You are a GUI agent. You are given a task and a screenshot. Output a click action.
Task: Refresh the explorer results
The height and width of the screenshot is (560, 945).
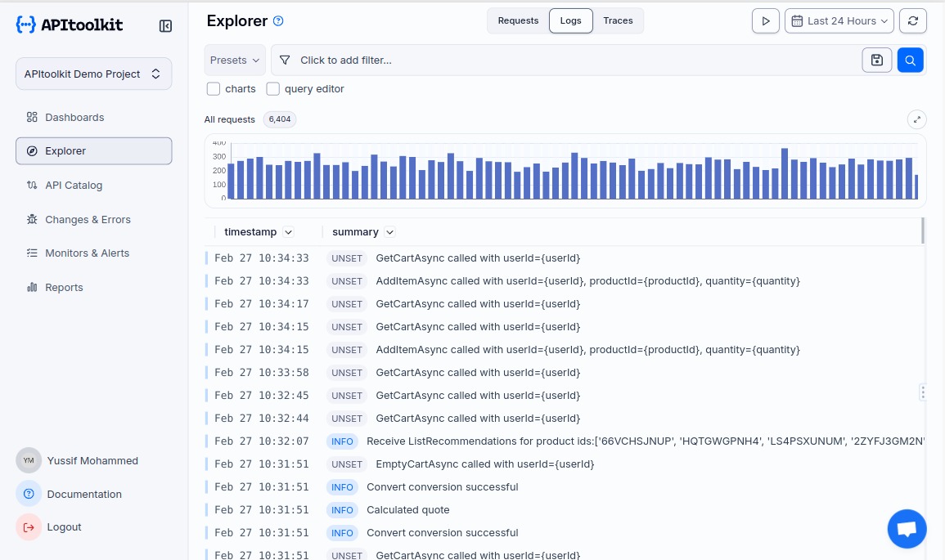tap(912, 21)
